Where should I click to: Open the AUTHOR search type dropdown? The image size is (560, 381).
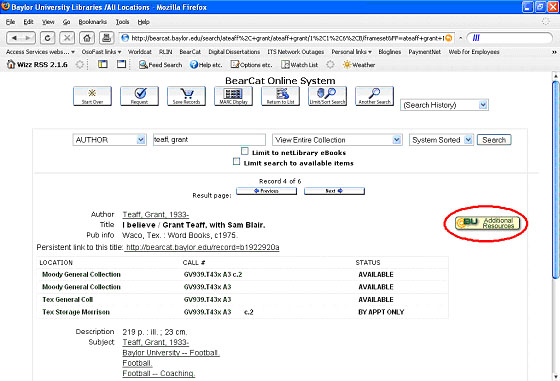(x=109, y=140)
